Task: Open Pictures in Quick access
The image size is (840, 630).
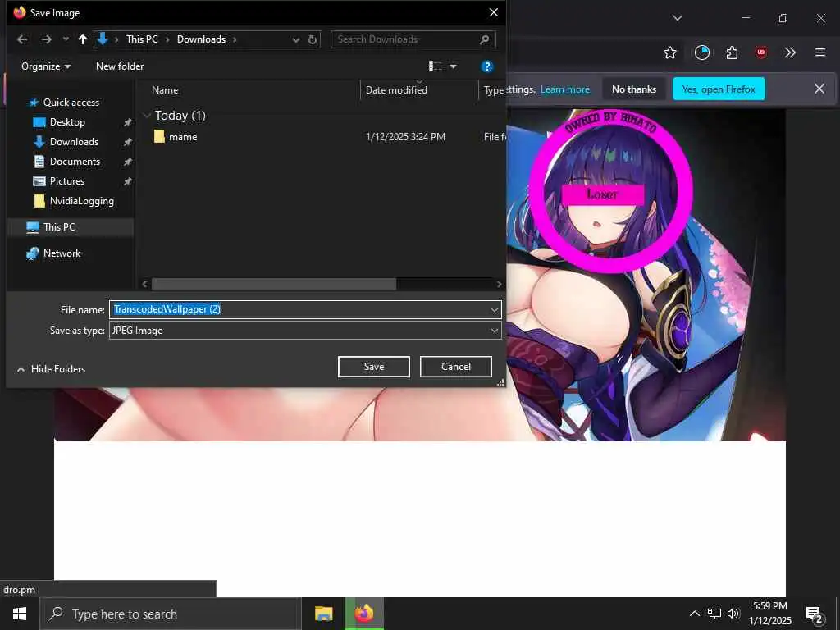Action: [67, 181]
